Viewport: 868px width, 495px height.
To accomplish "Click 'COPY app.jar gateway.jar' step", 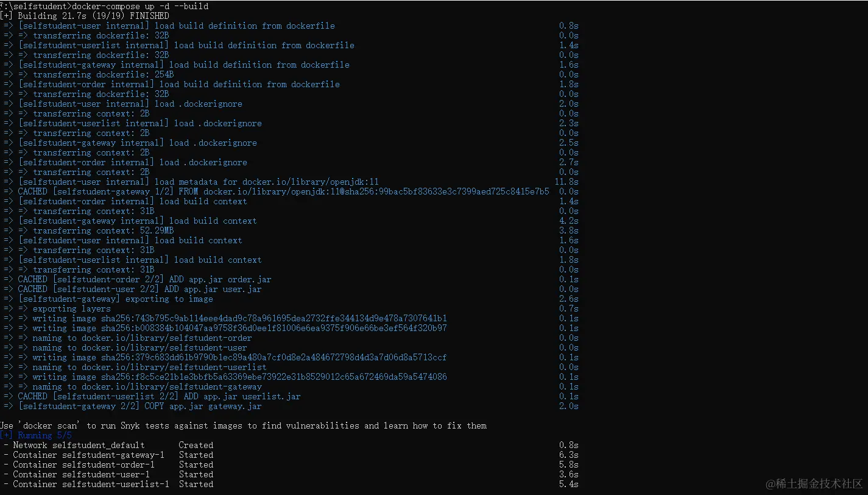I will 132,406.
